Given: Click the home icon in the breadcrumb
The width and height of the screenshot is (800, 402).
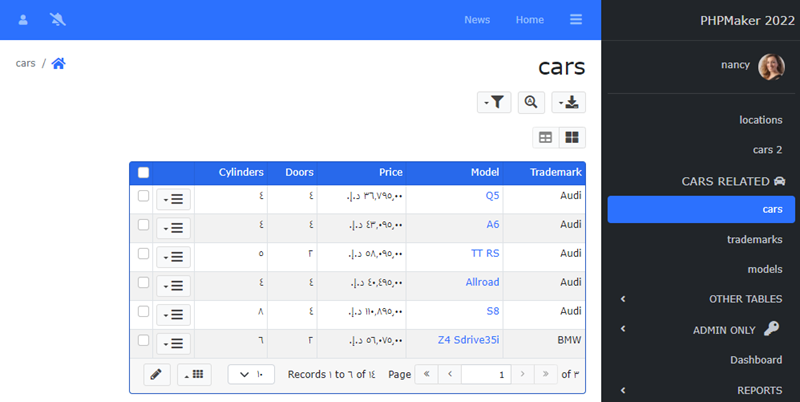Looking at the screenshot, I should pos(59,63).
